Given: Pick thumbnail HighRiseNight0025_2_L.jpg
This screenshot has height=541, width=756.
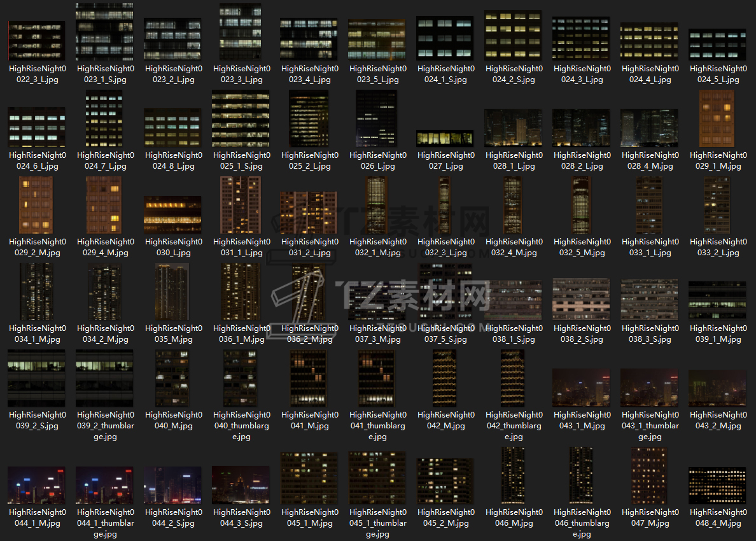Looking at the screenshot, I should [309, 118].
